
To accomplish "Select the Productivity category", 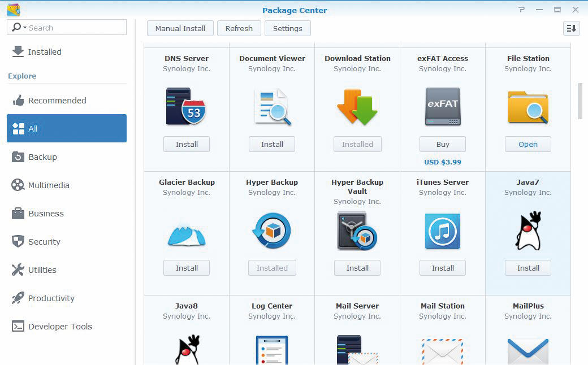I will click(x=67, y=298).
